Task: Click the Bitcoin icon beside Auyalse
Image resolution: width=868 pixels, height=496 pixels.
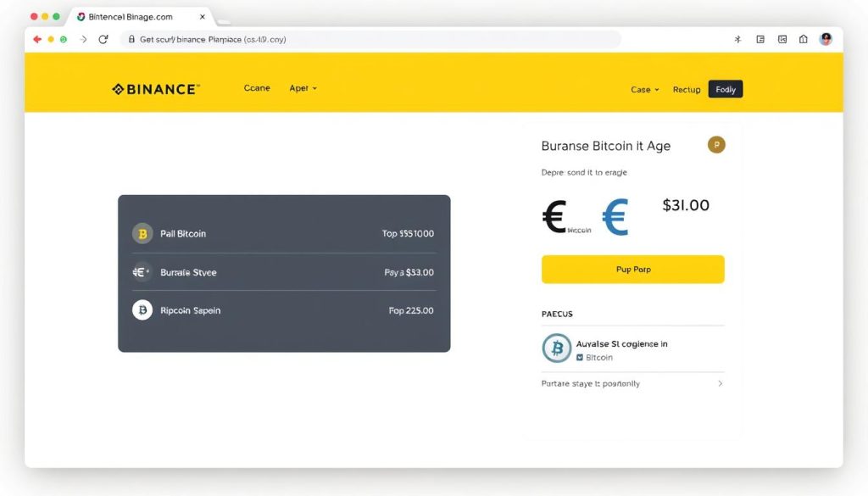Action: point(556,348)
